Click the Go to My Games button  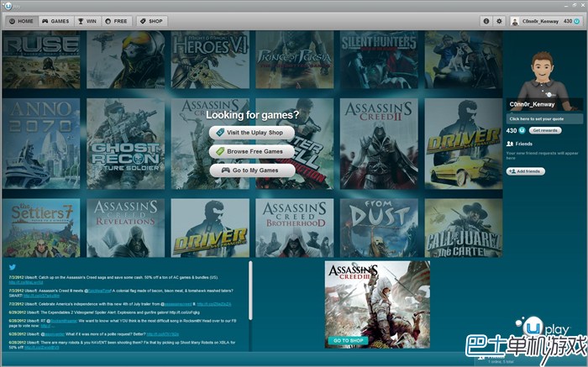[x=252, y=170]
